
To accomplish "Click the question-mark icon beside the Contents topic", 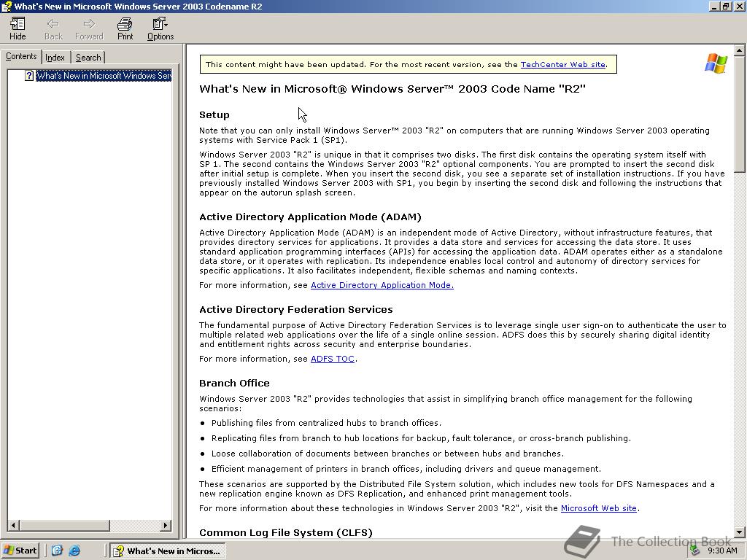I will coord(28,75).
